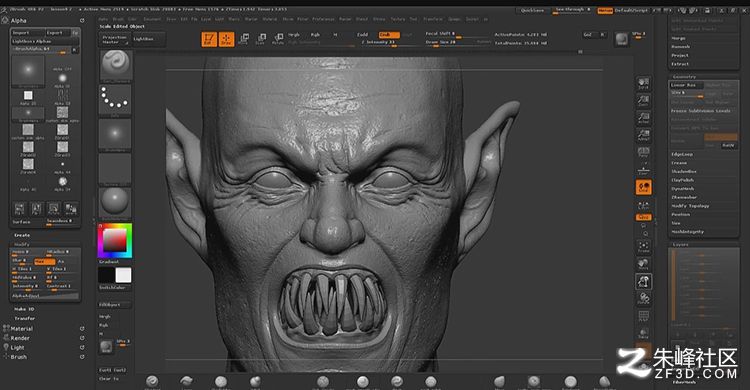750x390 pixels.
Task: Collapse the Modify section in Alpha palette
Action: pos(21,244)
